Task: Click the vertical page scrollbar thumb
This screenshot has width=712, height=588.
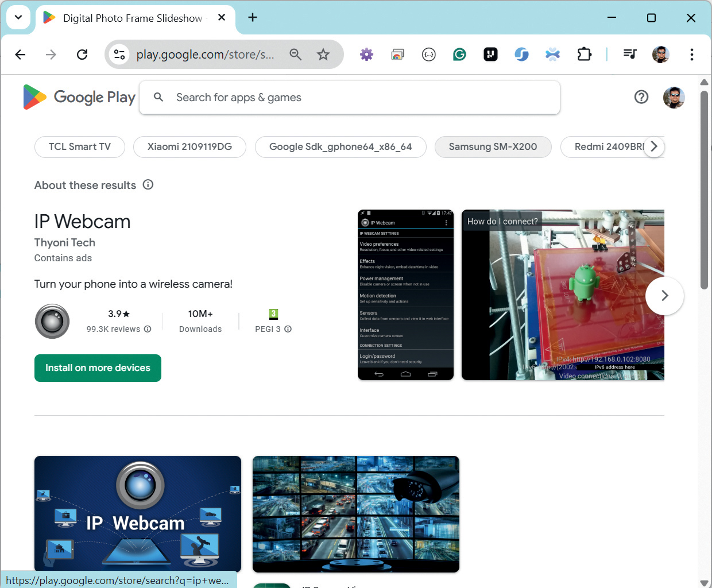Action: pos(704,189)
